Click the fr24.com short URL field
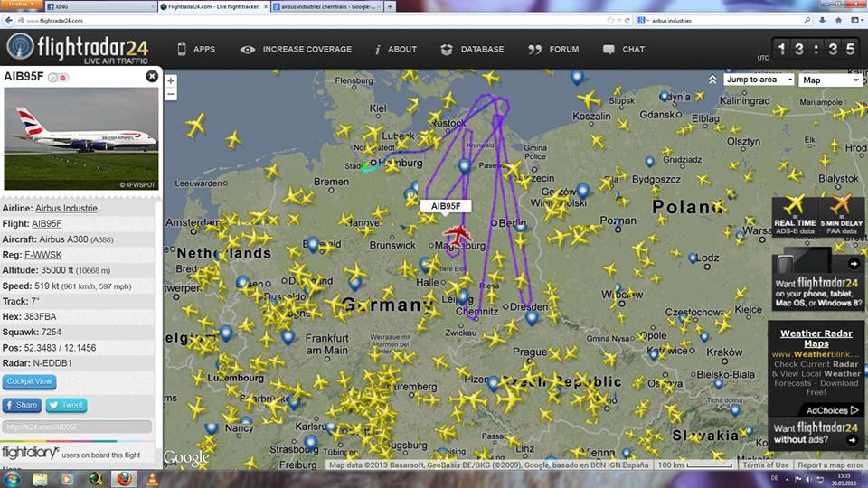Image resolution: width=868 pixels, height=488 pixels. (x=77, y=427)
